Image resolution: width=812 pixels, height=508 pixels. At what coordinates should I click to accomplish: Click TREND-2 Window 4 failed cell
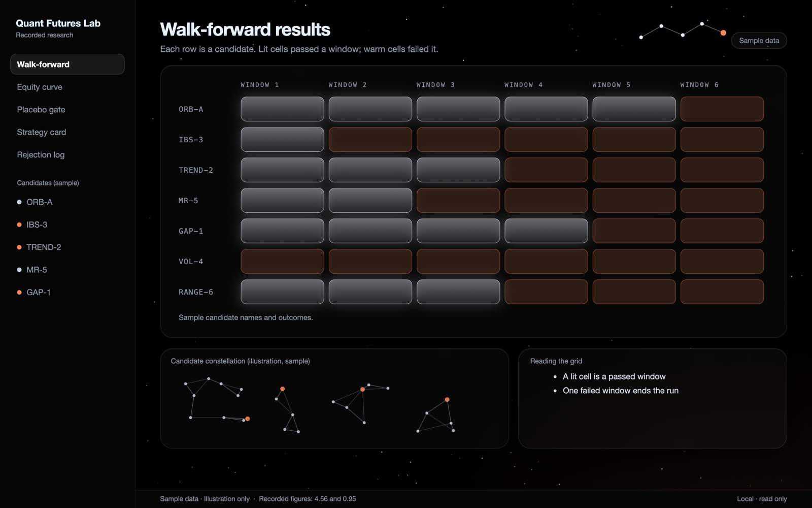click(546, 170)
